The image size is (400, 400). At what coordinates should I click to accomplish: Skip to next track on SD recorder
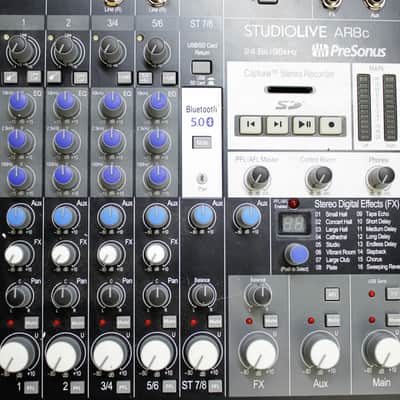pyautogui.click(x=277, y=125)
